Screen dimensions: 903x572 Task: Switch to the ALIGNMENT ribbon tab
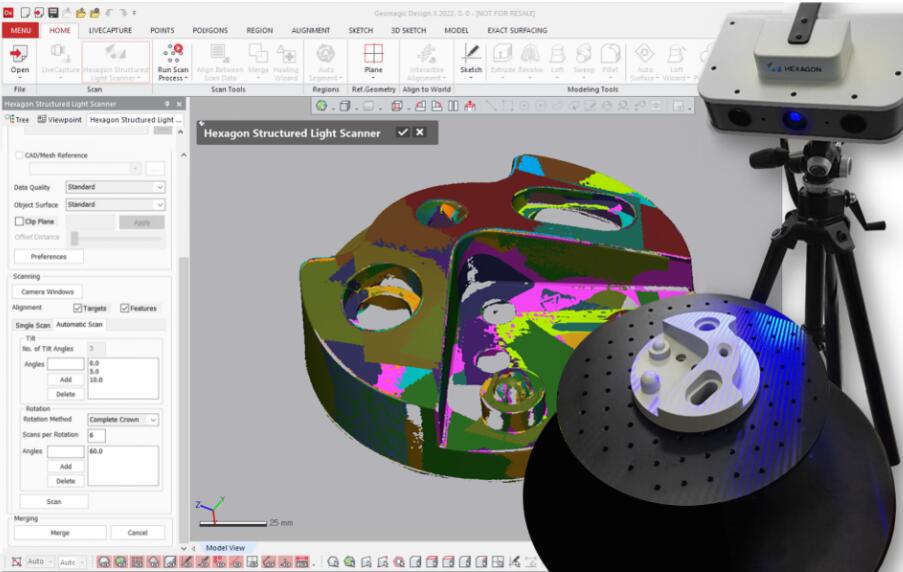pos(311,30)
